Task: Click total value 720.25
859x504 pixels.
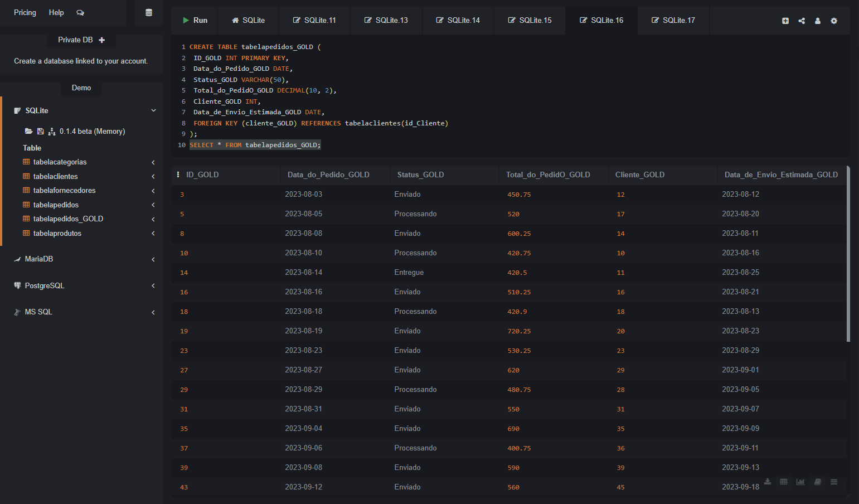Action: click(519, 331)
